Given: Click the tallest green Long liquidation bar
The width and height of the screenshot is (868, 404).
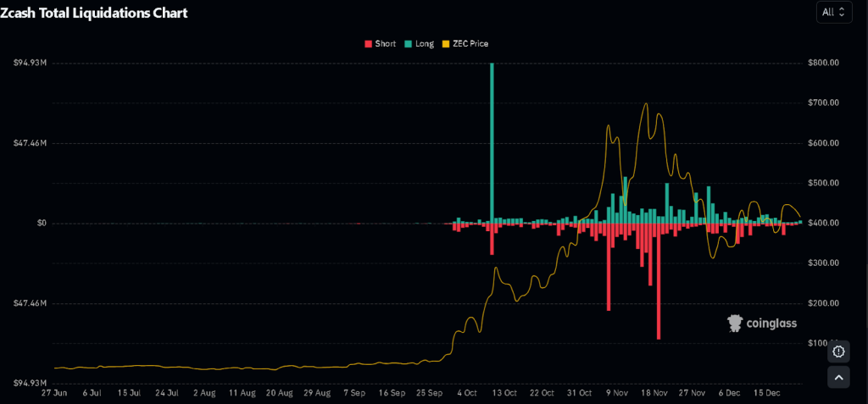Looking at the screenshot, I should point(492,141).
